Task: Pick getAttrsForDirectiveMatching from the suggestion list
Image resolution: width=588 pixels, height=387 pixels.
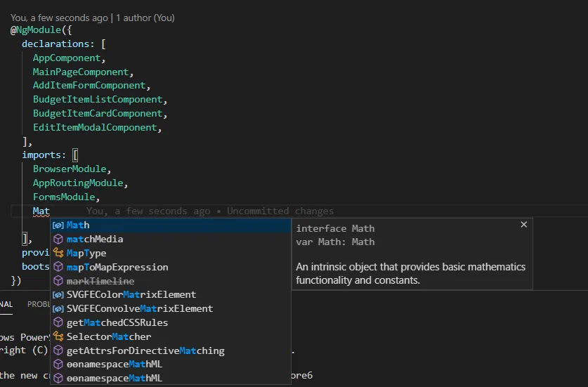Action: (x=145, y=350)
